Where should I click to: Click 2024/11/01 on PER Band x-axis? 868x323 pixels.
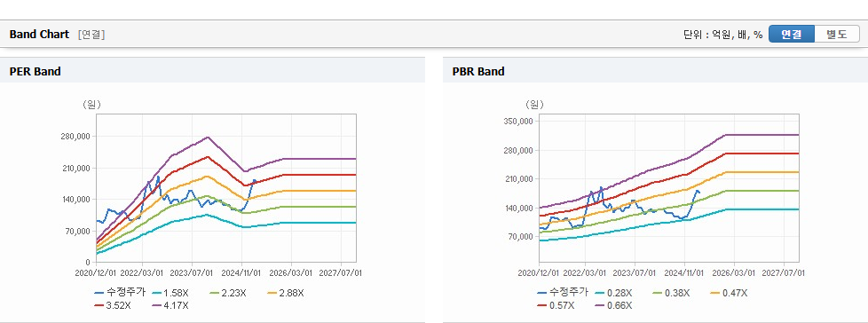pos(242,272)
